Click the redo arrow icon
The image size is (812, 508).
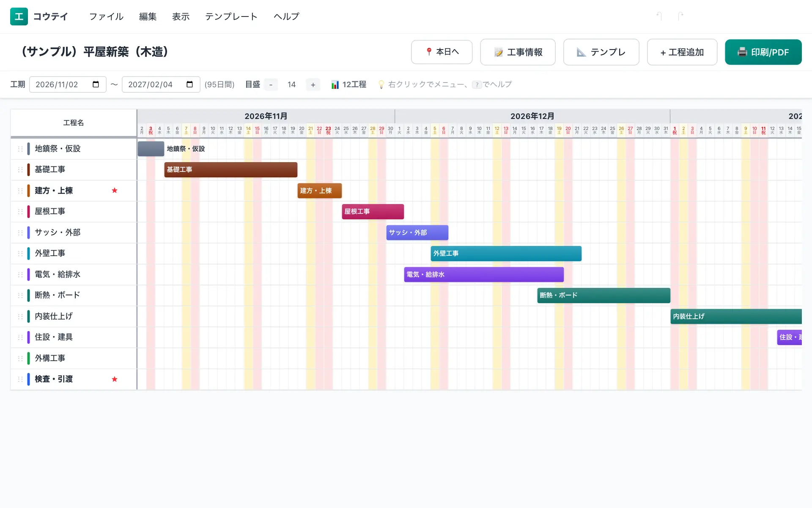click(680, 16)
